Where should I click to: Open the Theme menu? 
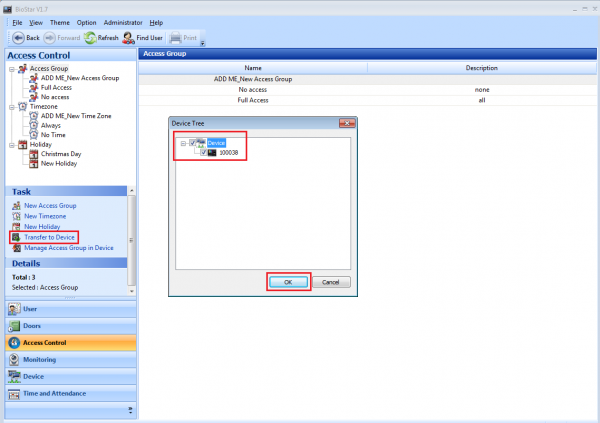tap(59, 22)
